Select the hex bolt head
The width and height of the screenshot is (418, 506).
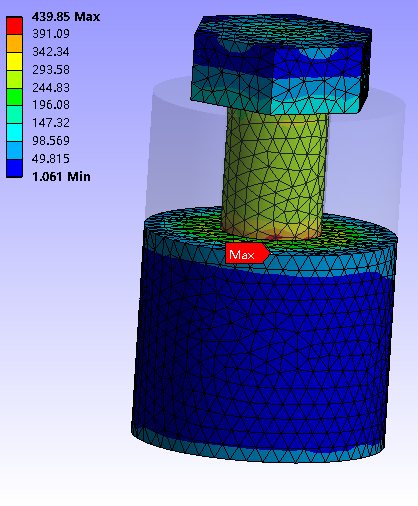tap(282, 63)
